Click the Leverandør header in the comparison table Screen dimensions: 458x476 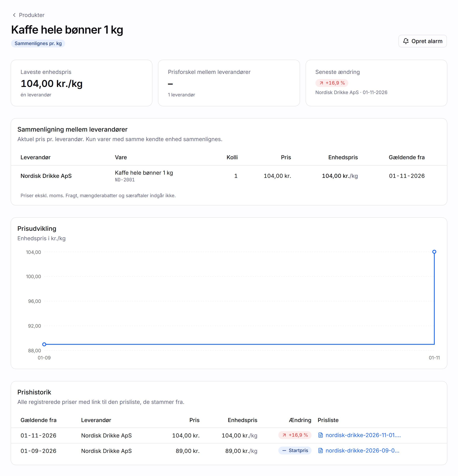click(35, 157)
